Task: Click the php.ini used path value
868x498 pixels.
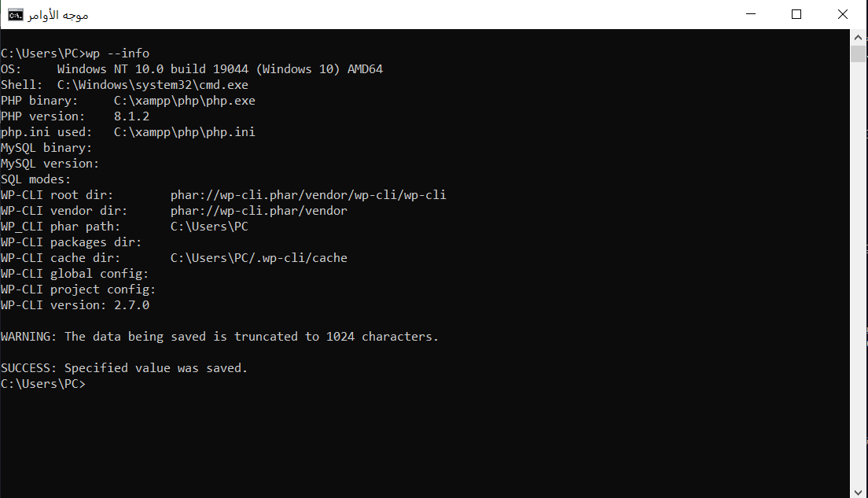Action: click(184, 132)
